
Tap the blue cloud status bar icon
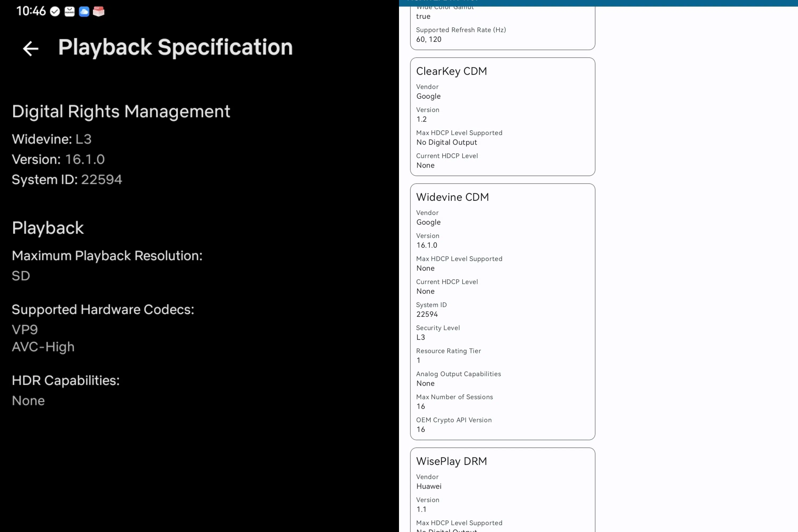click(x=84, y=12)
